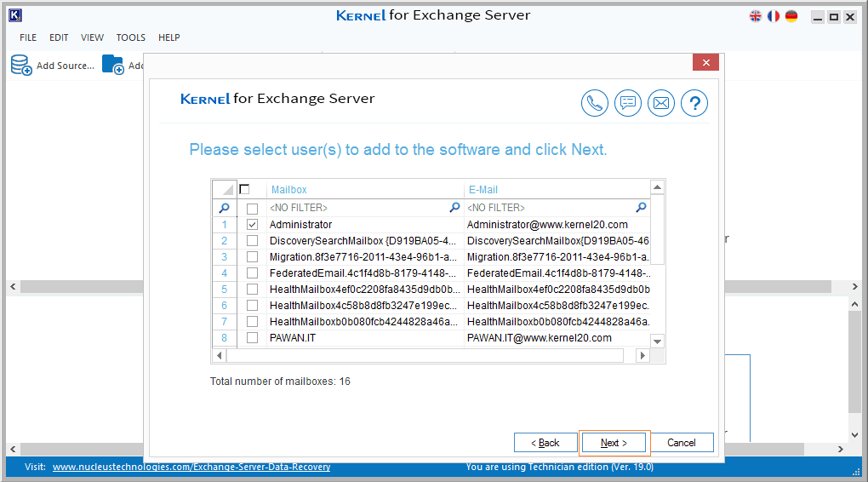Uncheck the Administrator mailbox checkbox
Screen dimensions: 868x482
point(253,224)
